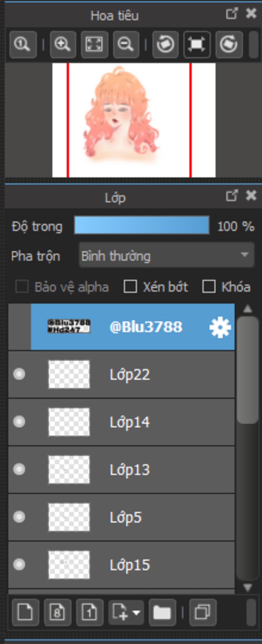Zoom out using the navigator magnifier
Screen dimensions: 262x644
point(126,45)
